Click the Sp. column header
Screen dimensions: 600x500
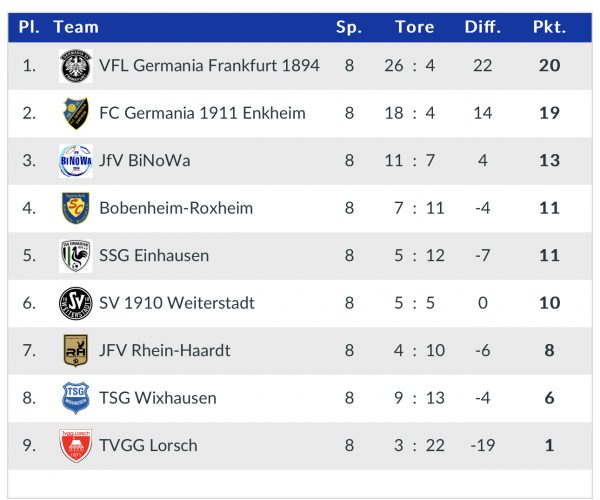tap(349, 27)
